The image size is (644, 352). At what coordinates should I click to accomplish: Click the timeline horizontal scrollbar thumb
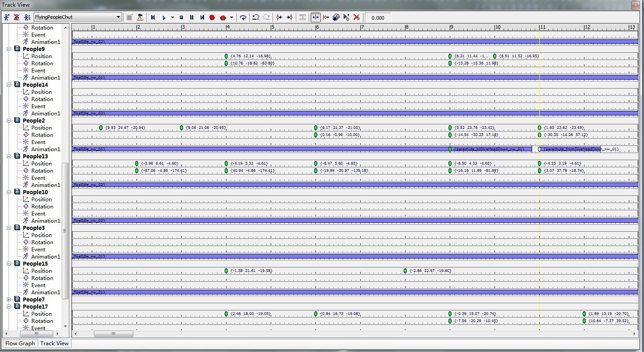click(113, 334)
